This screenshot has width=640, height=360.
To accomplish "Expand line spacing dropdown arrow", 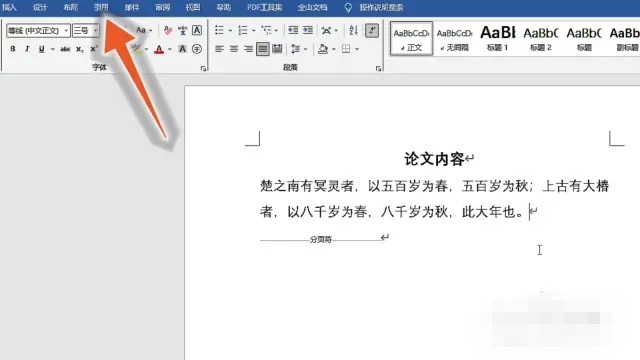I will click(x=305, y=49).
